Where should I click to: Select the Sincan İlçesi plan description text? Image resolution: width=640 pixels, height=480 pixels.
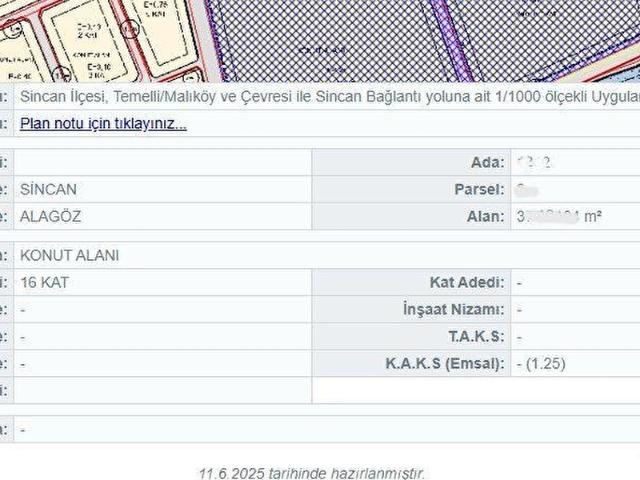coord(330,96)
